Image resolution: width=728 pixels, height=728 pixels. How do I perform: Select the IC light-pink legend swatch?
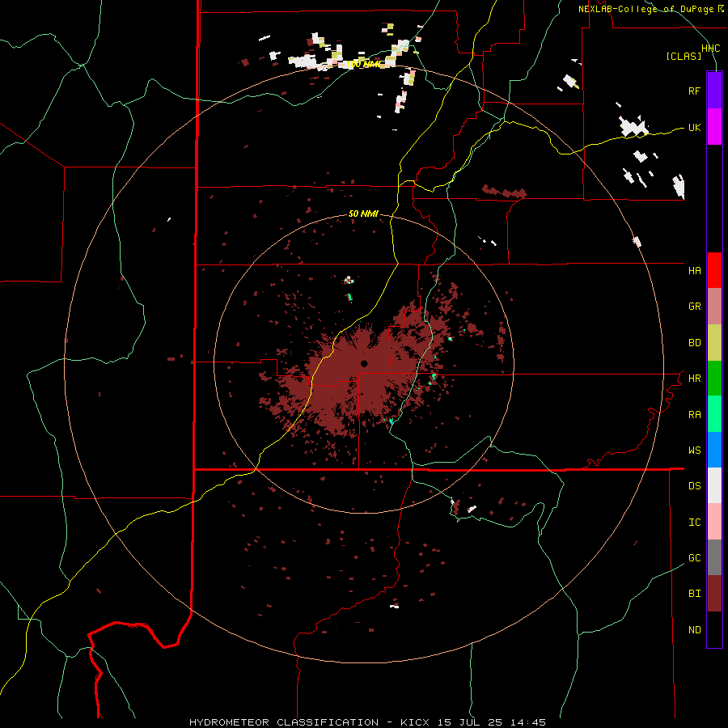click(714, 522)
